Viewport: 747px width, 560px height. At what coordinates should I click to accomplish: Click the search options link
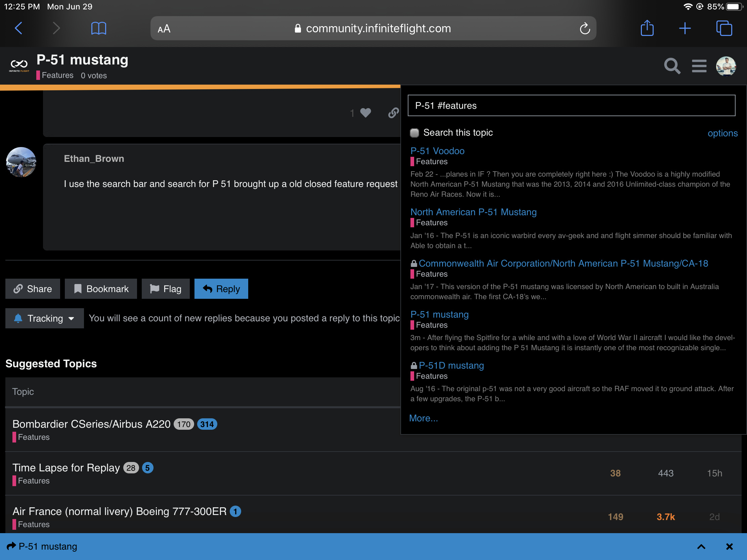click(722, 133)
